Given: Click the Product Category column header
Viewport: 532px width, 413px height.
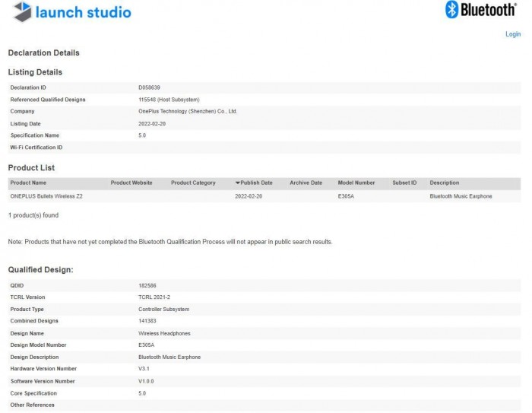Looking at the screenshot, I should (193, 183).
